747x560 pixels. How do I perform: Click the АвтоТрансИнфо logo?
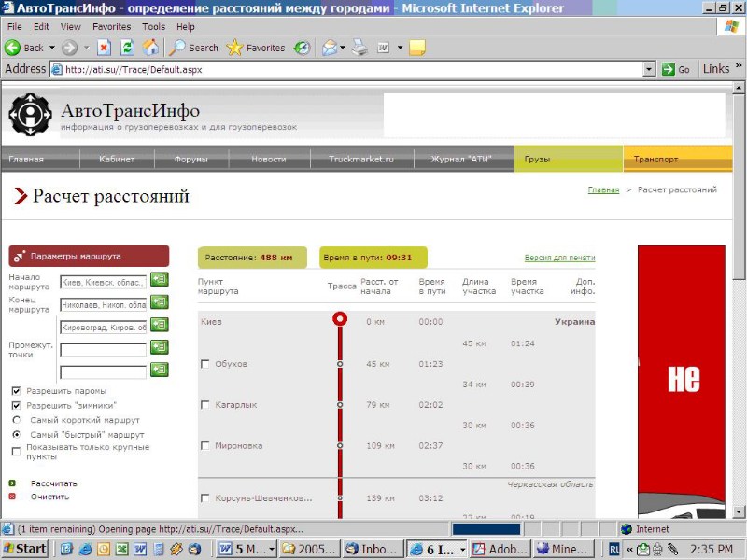click(x=31, y=115)
